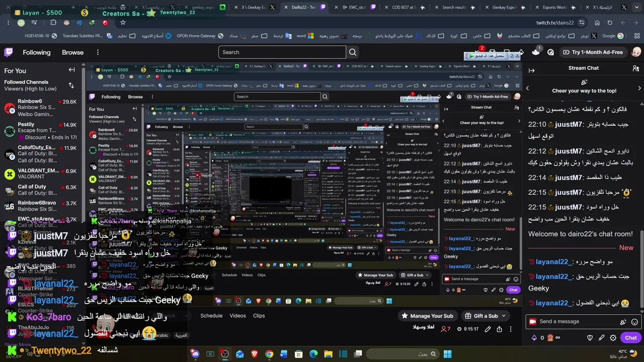The image size is (644, 362).
Task: Open site settings icon in the address bar
Action: [582, 23]
